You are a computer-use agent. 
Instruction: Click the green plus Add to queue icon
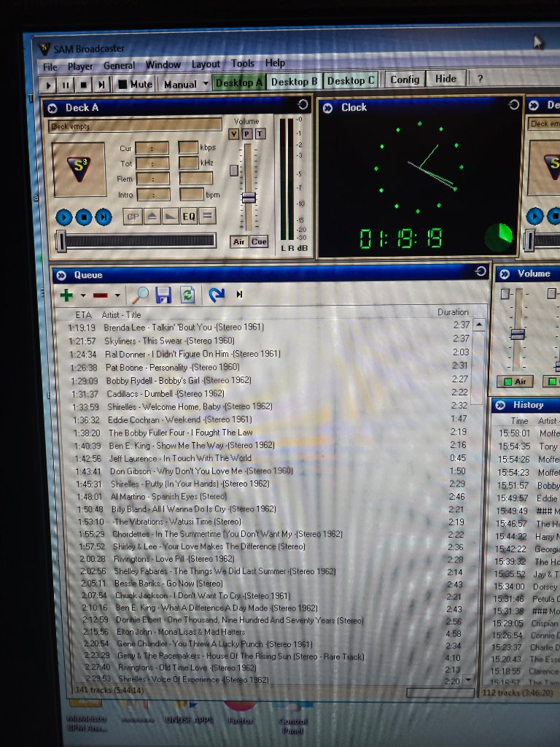(x=66, y=295)
